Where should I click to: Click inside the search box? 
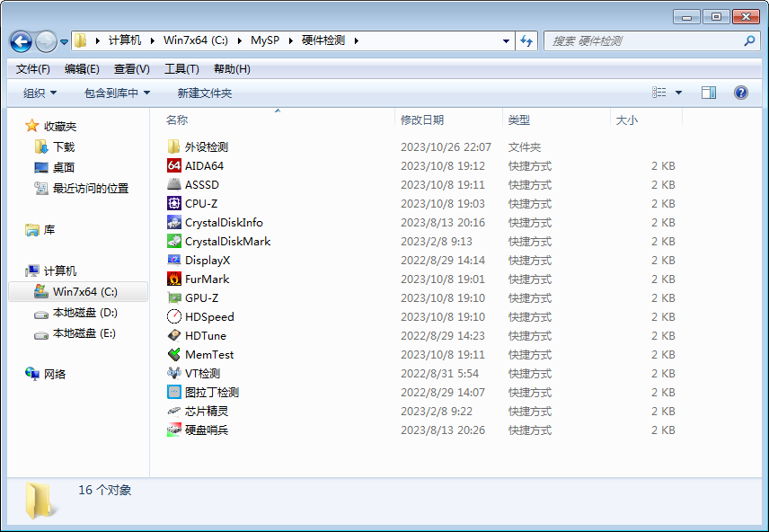[x=629, y=41]
